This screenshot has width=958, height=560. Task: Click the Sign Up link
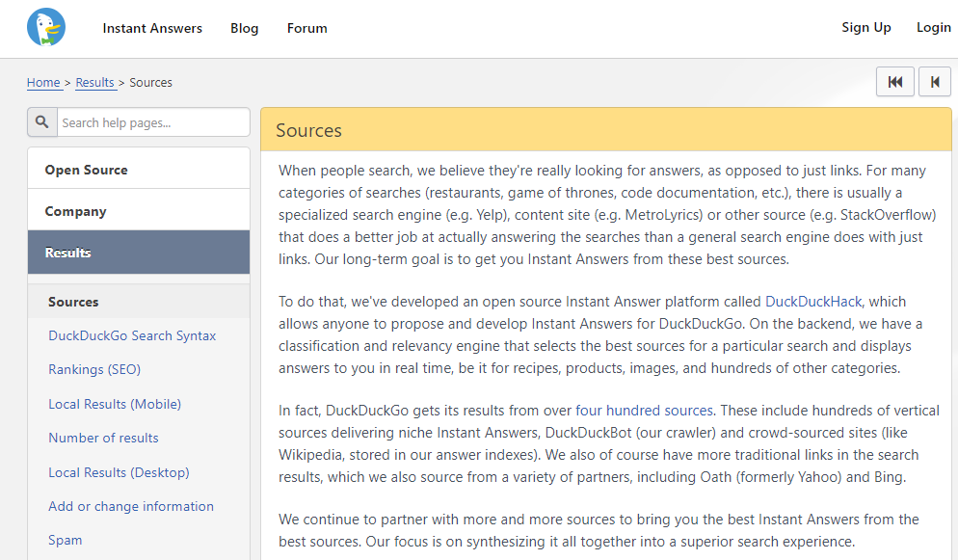[865, 28]
